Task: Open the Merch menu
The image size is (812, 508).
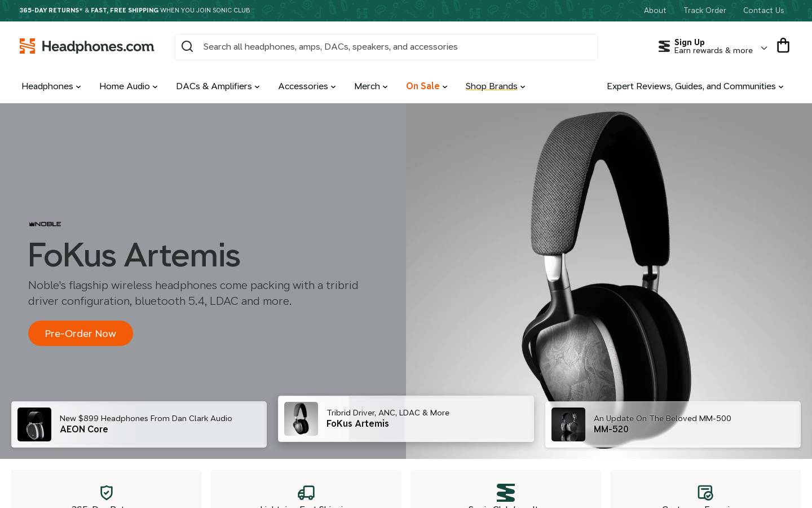Action: pyautogui.click(x=371, y=86)
